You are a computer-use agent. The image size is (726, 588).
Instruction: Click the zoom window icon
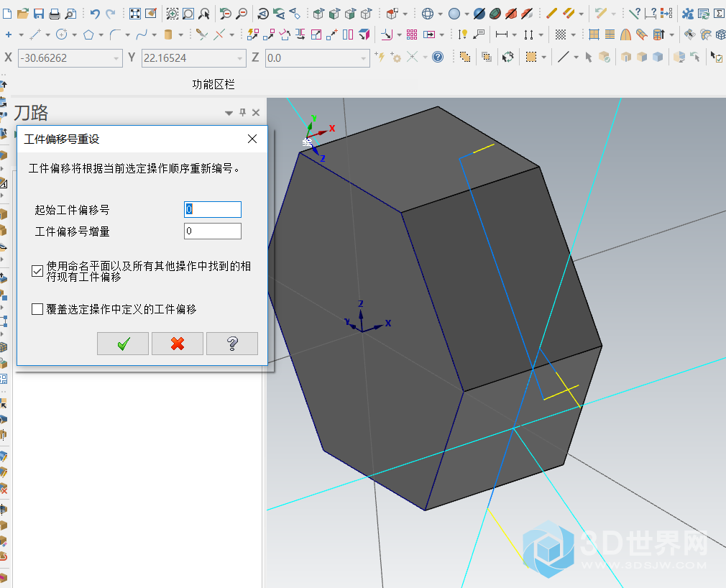point(173,14)
